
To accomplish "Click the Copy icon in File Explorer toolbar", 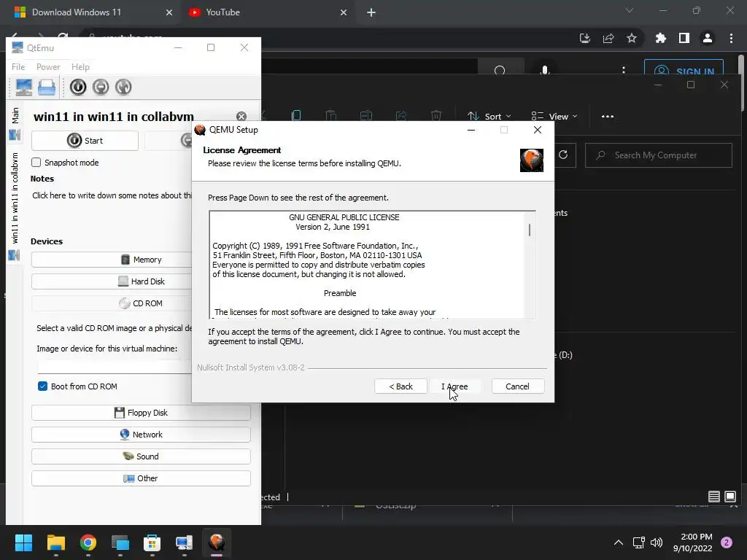I will click(296, 115).
